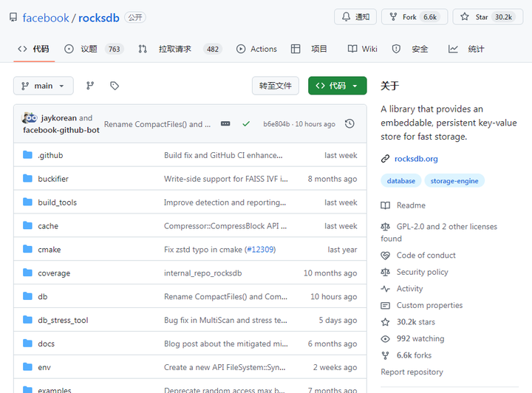Select the database topic tag
This screenshot has height=393, width=532.
click(x=401, y=181)
